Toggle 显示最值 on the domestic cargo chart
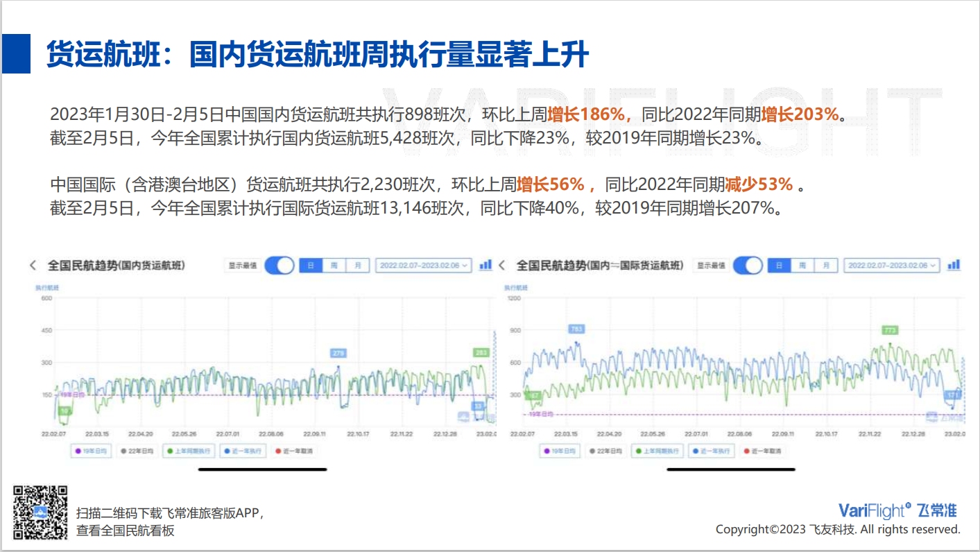Screen dimensions: 980x552 click(280, 265)
